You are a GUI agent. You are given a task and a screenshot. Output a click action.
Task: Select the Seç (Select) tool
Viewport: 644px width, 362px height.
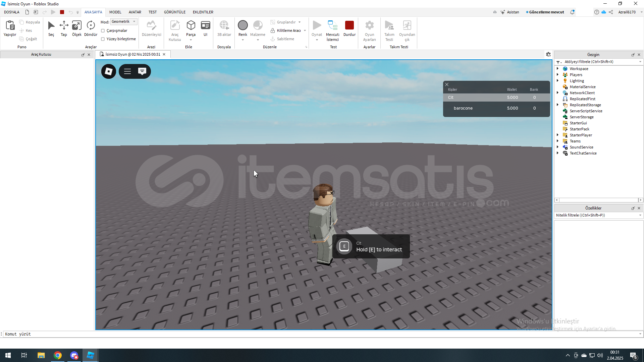click(51, 28)
